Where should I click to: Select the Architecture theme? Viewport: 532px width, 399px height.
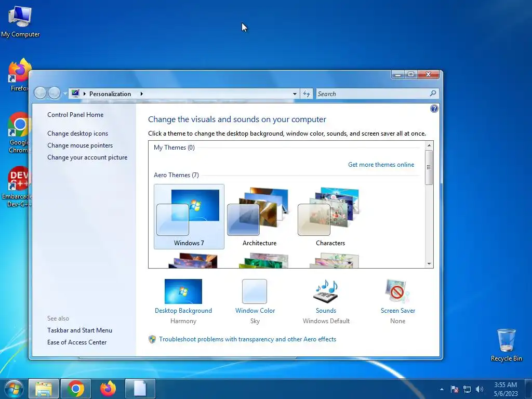260,217
